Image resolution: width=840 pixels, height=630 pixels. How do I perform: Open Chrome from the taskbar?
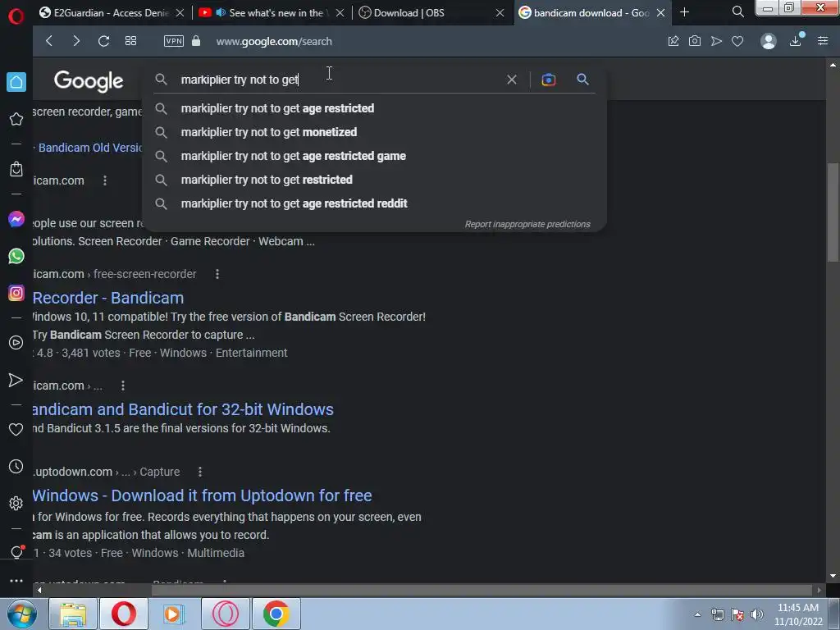click(x=276, y=614)
